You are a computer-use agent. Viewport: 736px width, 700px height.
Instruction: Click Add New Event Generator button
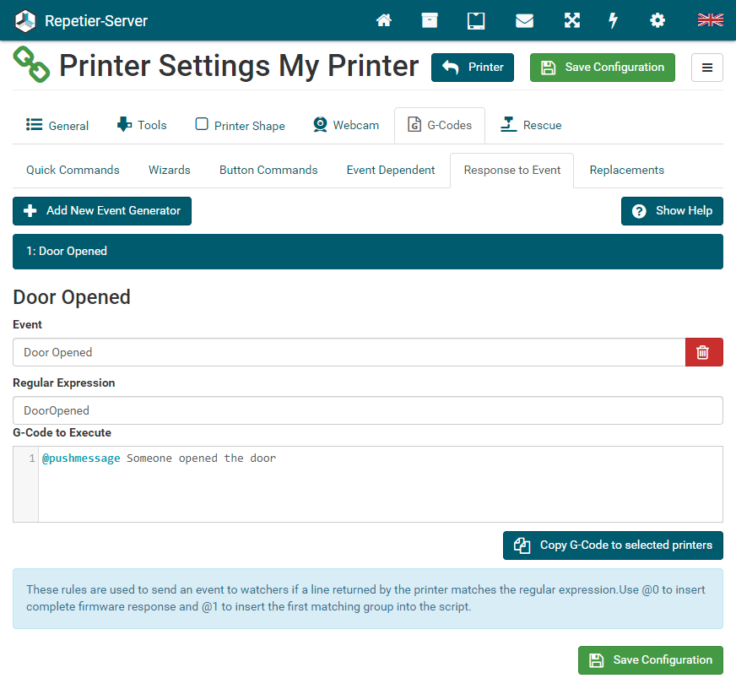pos(102,211)
